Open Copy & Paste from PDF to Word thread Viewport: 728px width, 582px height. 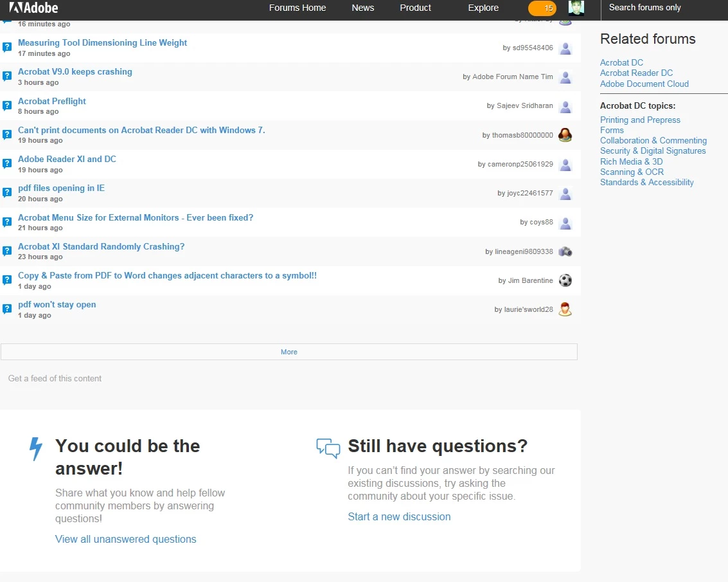(167, 276)
